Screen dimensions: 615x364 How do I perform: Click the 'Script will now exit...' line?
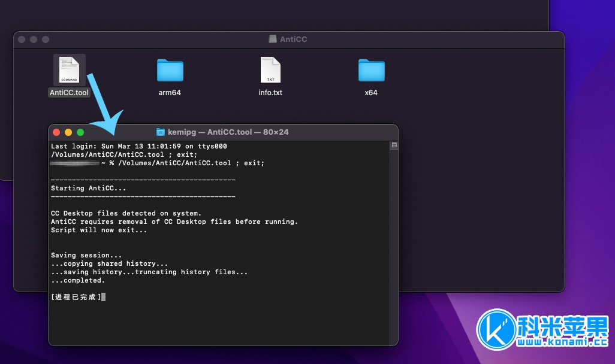pyautogui.click(x=99, y=230)
